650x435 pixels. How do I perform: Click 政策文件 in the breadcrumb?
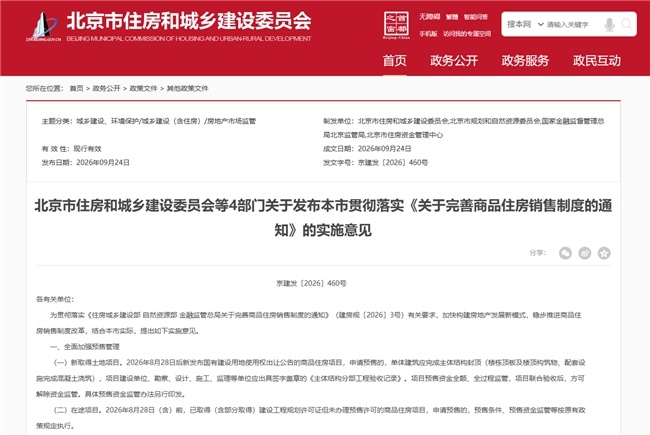tap(143, 88)
